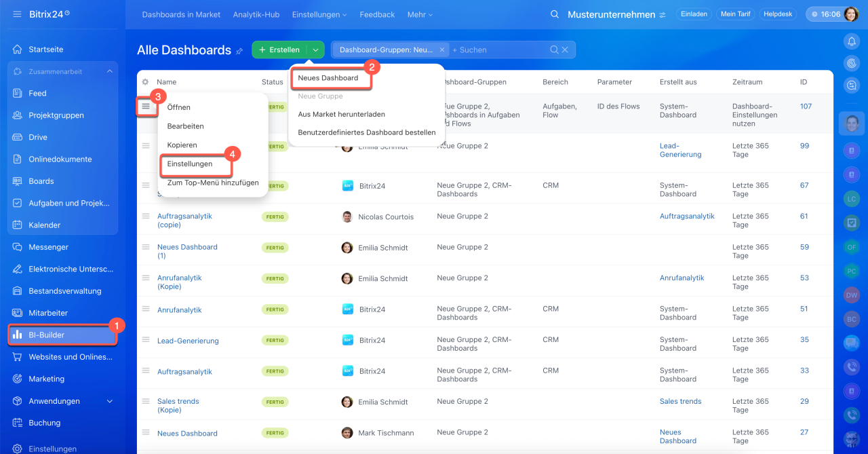The width and height of the screenshot is (868, 454).
Task: Open the Mehr top menu
Action: (419, 14)
